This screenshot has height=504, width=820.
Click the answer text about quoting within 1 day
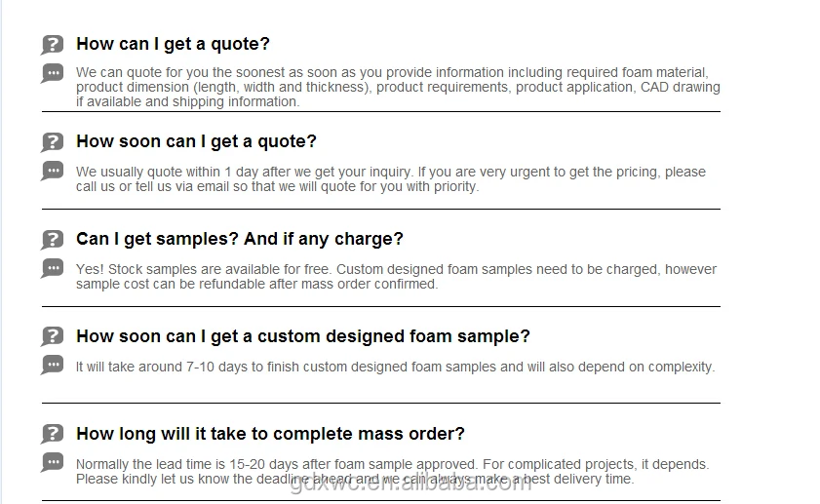[x=390, y=178]
